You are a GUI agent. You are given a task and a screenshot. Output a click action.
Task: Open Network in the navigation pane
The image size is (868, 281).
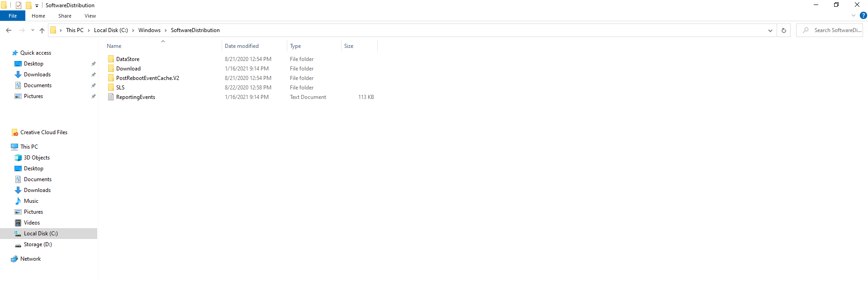pos(30,259)
